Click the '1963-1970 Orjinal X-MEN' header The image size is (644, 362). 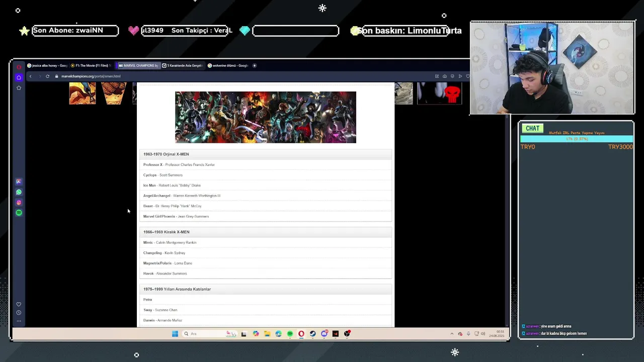click(x=266, y=154)
